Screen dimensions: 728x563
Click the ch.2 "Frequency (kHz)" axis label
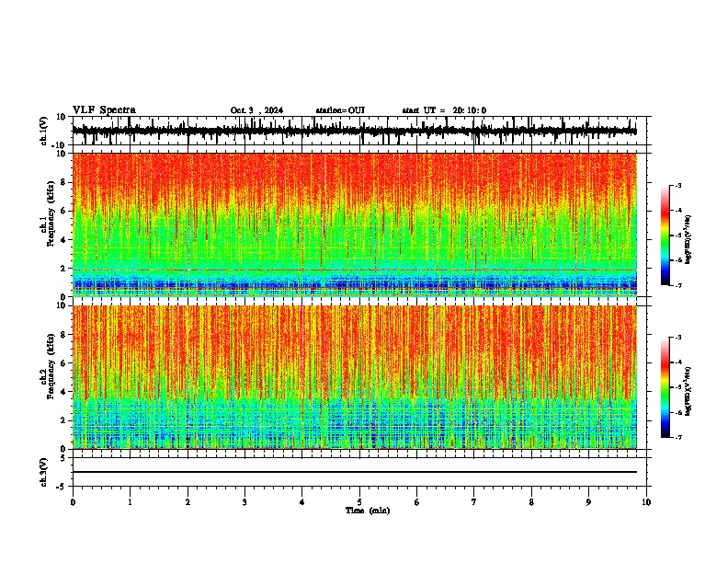[x=51, y=366]
